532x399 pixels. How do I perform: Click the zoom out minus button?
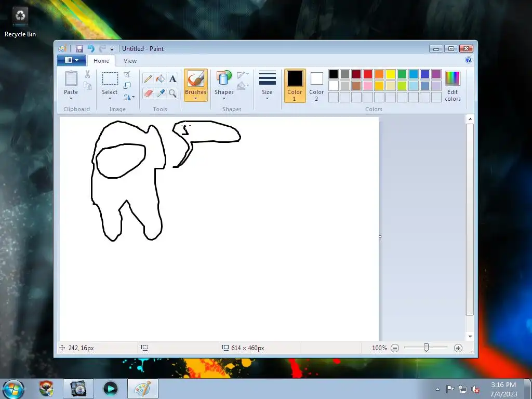point(395,348)
